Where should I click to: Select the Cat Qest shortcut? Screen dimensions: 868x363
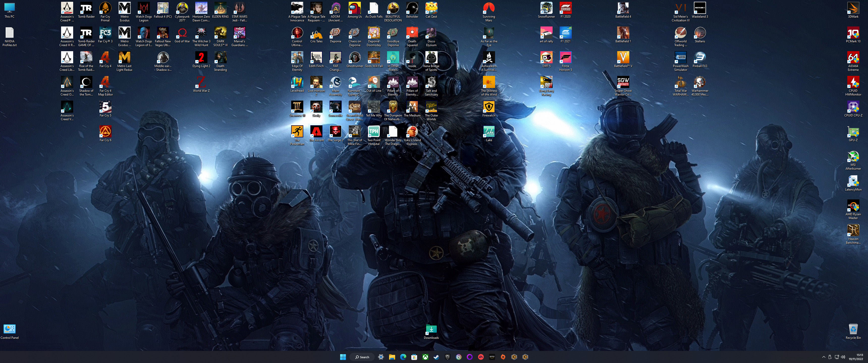pos(431,10)
